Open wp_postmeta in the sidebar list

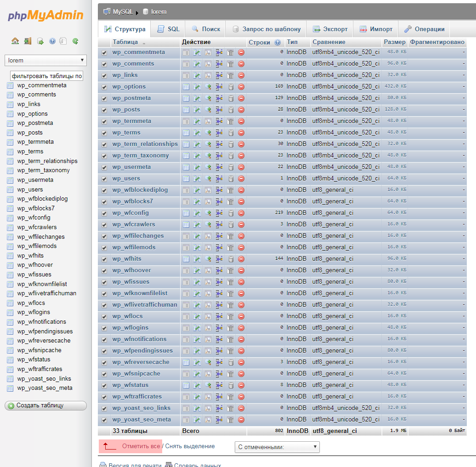35,123
